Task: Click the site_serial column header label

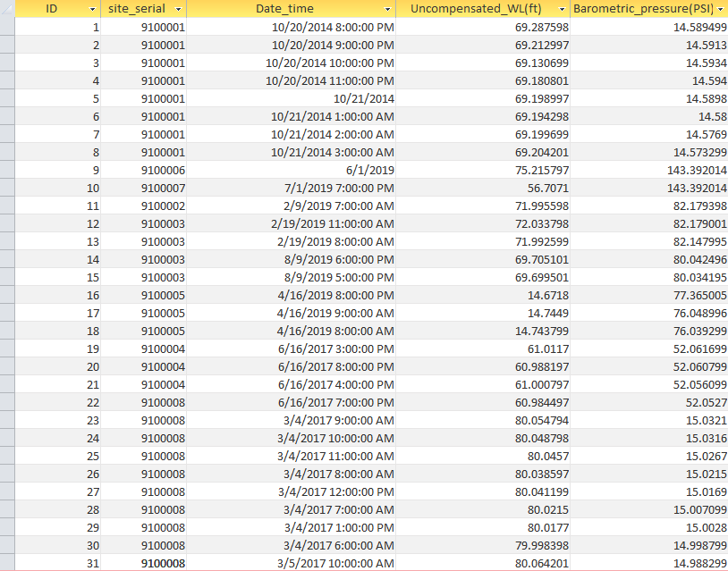Action: pyautogui.click(x=136, y=9)
